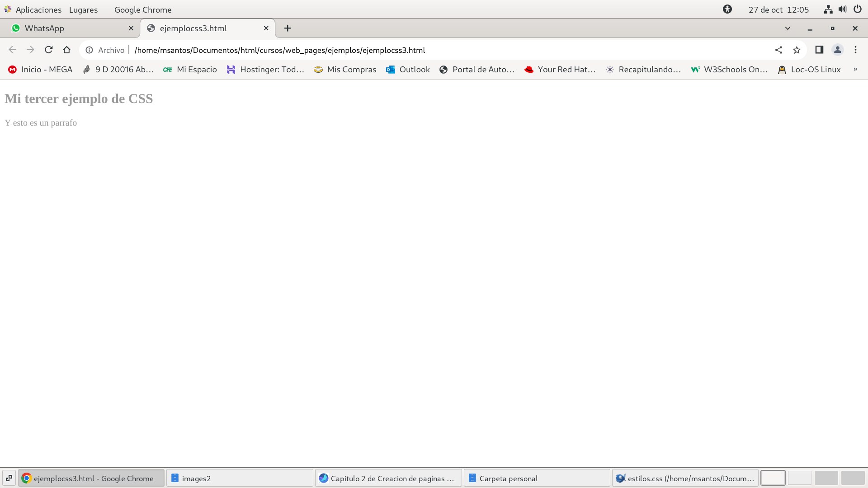Open the Aplicaciones menu
This screenshot has width=868, height=488.
point(38,9)
